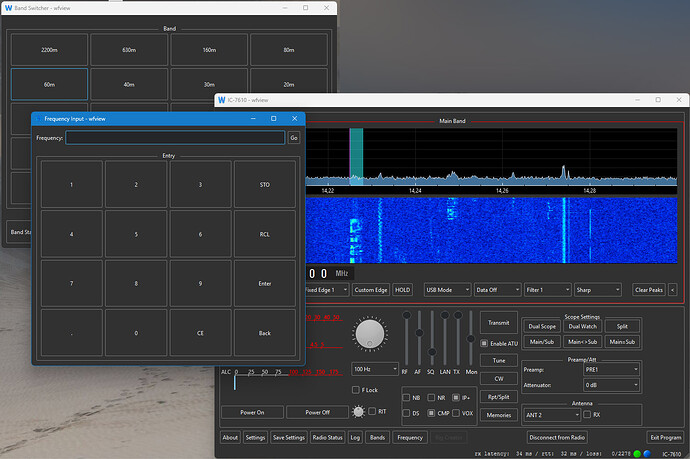Click the '<' collapse button next to Clear Peaks
This screenshot has height=459, width=690.
click(x=672, y=290)
